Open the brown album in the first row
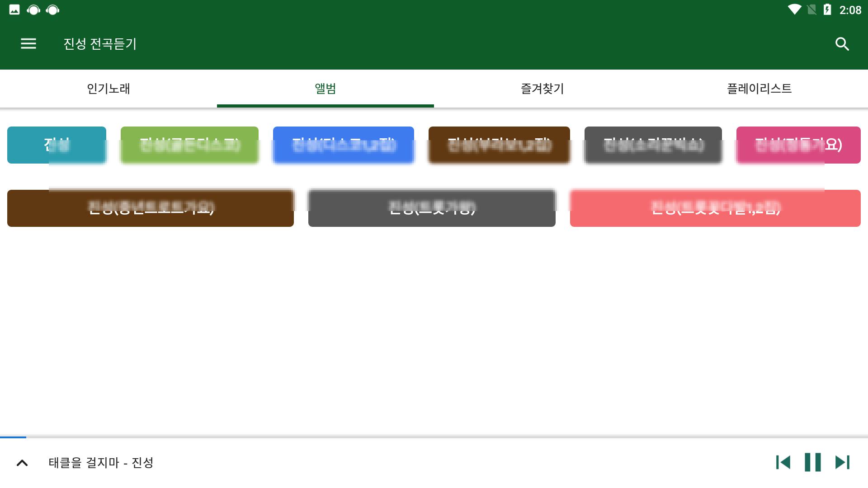 (499, 145)
